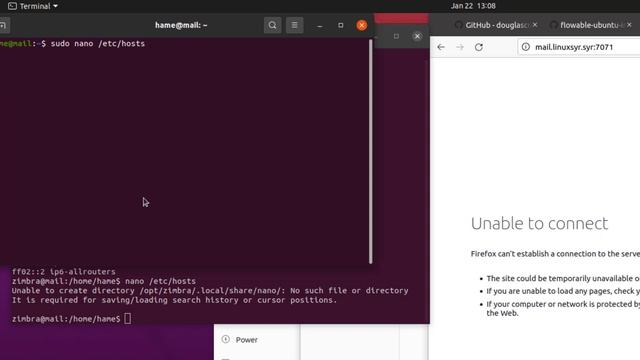Switch to flowable-ubuntu tab
This screenshot has height=360, width=640.
pos(590,25)
